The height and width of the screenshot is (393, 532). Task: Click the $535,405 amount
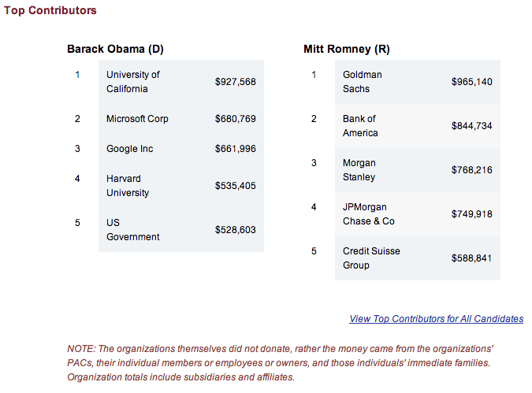click(235, 186)
